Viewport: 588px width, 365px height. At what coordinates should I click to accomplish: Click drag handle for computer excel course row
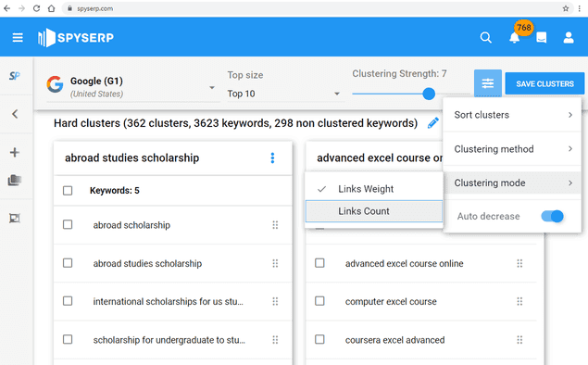(519, 301)
